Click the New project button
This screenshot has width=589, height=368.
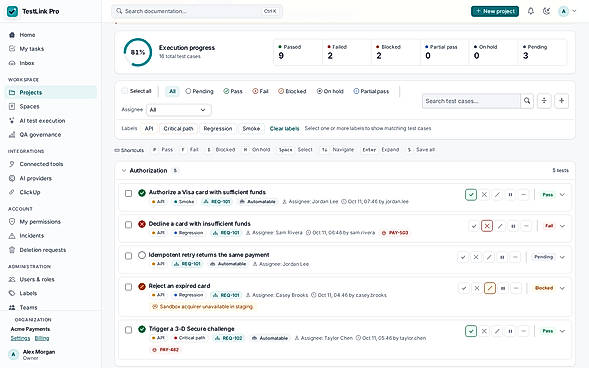[495, 11]
